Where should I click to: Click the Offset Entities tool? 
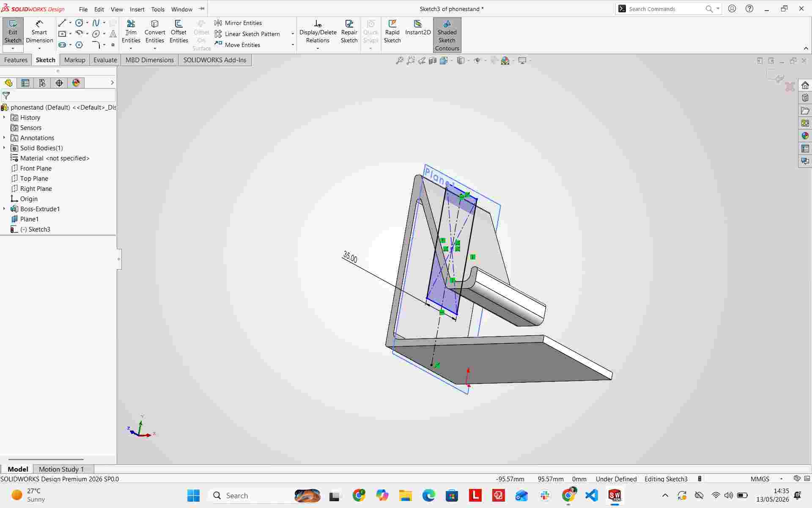point(179,32)
